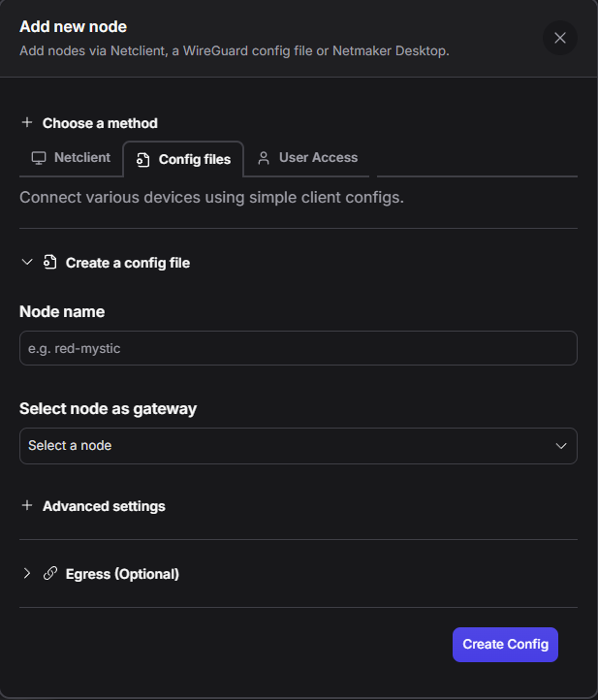Click the plus icon beside Advanced settings
Image resolution: width=598 pixels, height=700 pixels.
click(27, 506)
